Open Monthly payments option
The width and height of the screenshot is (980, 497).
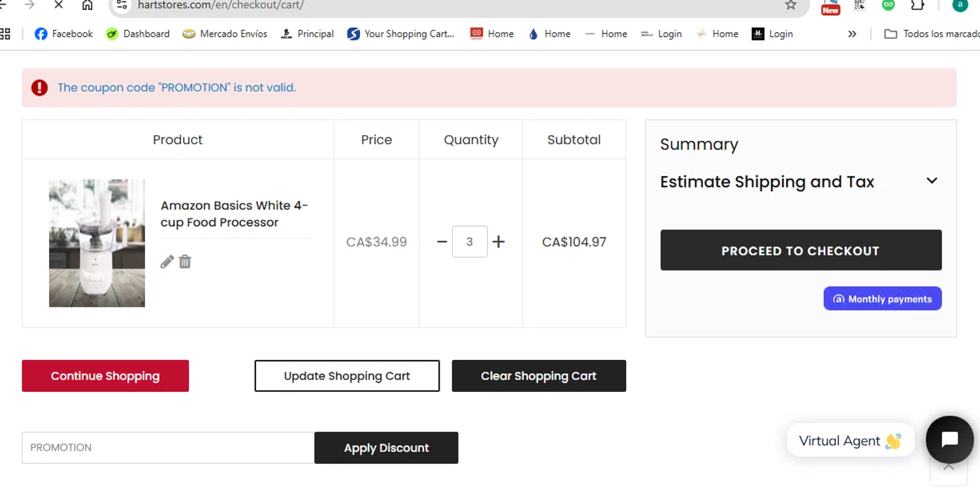pyautogui.click(x=883, y=298)
